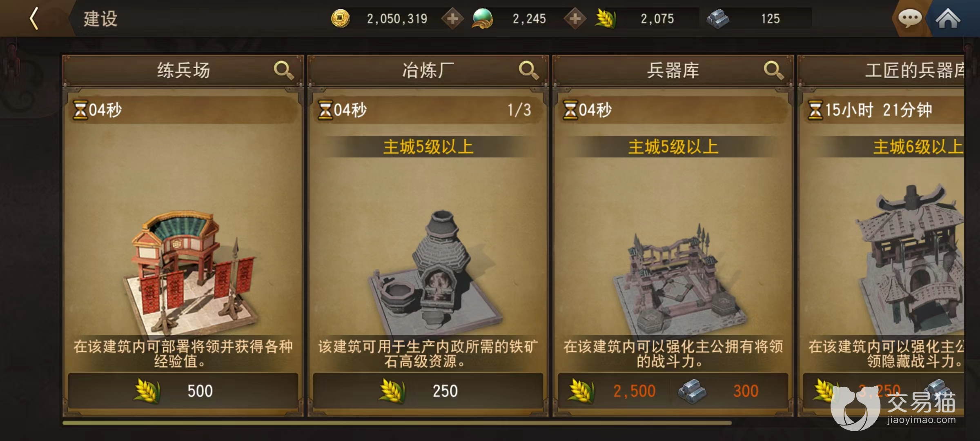The image size is (980, 441).
Task: Add jade gems with the plus button
Action: pyautogui.click(x=575, y=19)
